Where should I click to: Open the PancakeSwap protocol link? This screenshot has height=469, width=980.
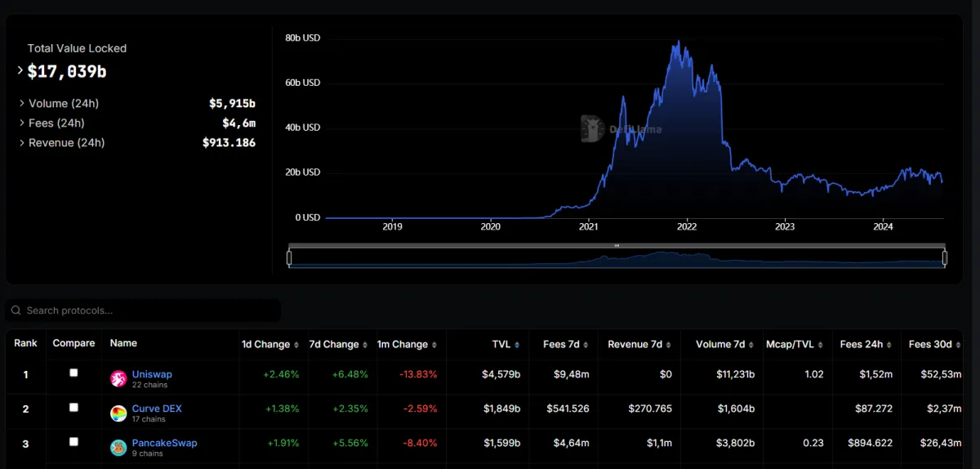164,443
